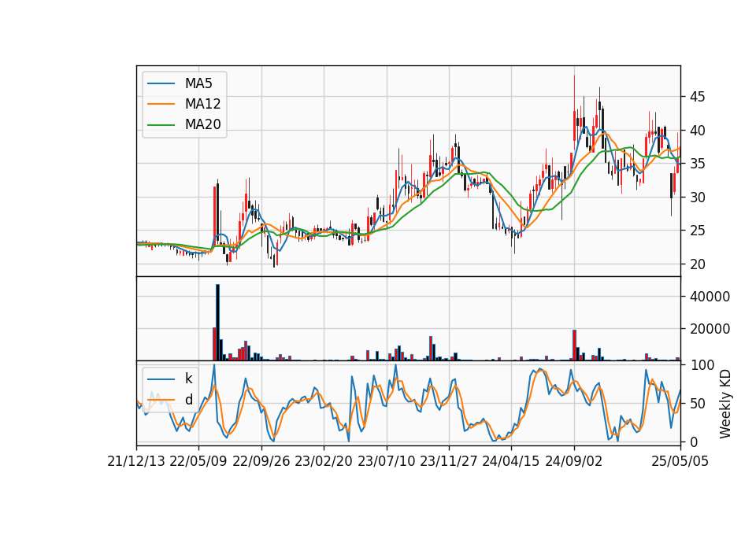Click the MA5 legend label

coord(198,83)
